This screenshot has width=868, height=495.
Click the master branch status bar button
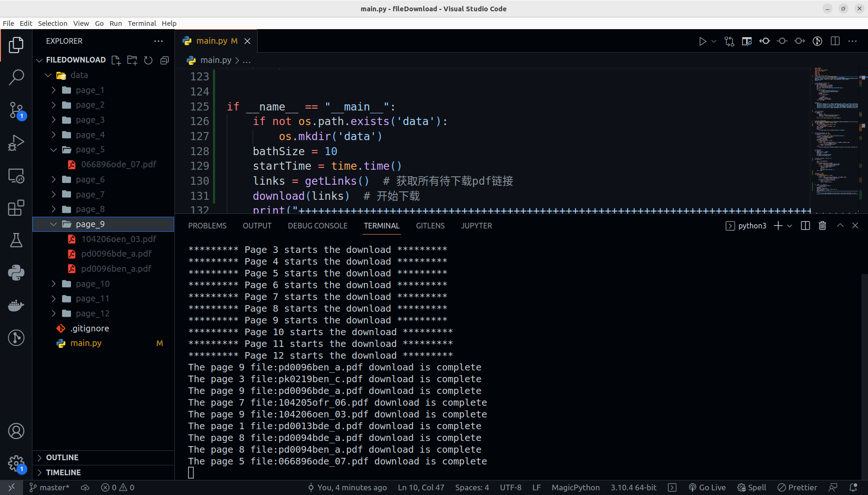(49, 487)
